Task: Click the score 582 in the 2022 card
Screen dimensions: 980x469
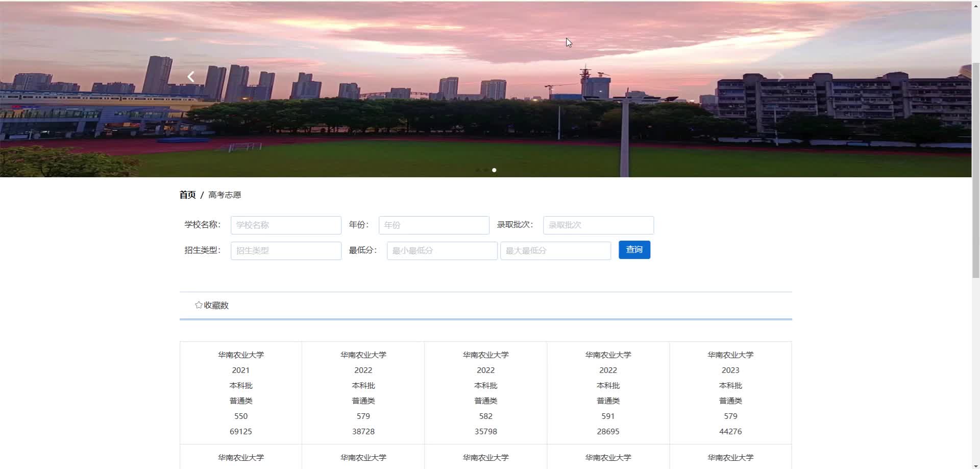Action: (x=486, y=416)
